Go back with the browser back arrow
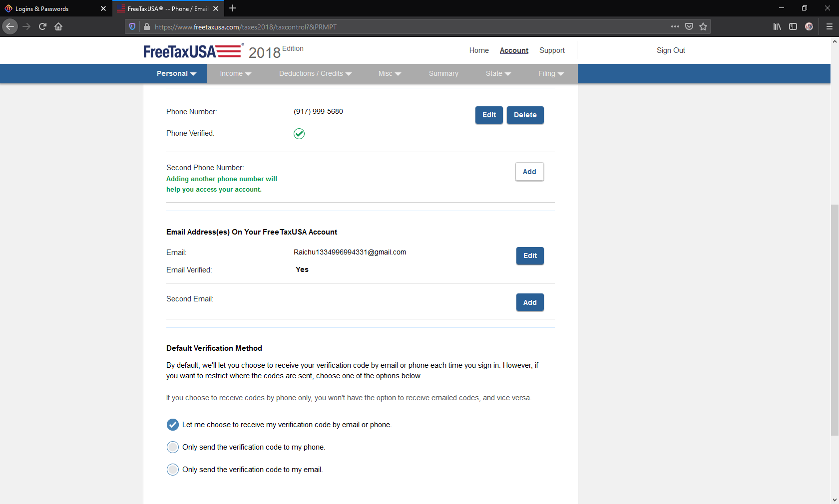Viewport: 839px width, 504px height. point(10,26)
